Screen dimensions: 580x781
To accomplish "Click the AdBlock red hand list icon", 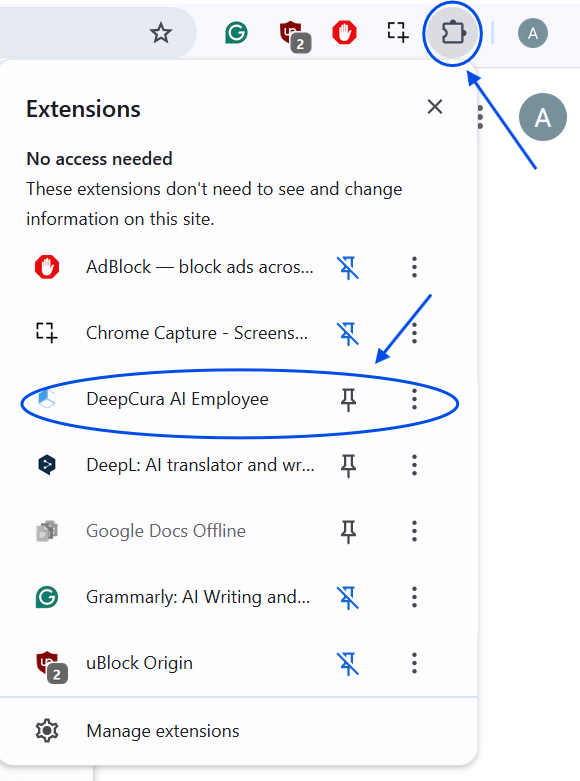I will click(x=47, y=267).
